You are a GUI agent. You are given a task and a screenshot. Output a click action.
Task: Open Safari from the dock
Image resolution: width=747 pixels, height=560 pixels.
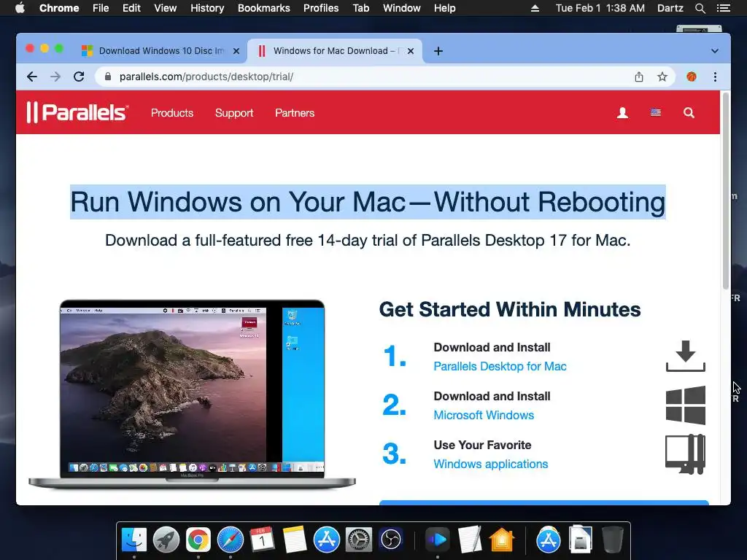pyautogui.click(x=230, y=540)
